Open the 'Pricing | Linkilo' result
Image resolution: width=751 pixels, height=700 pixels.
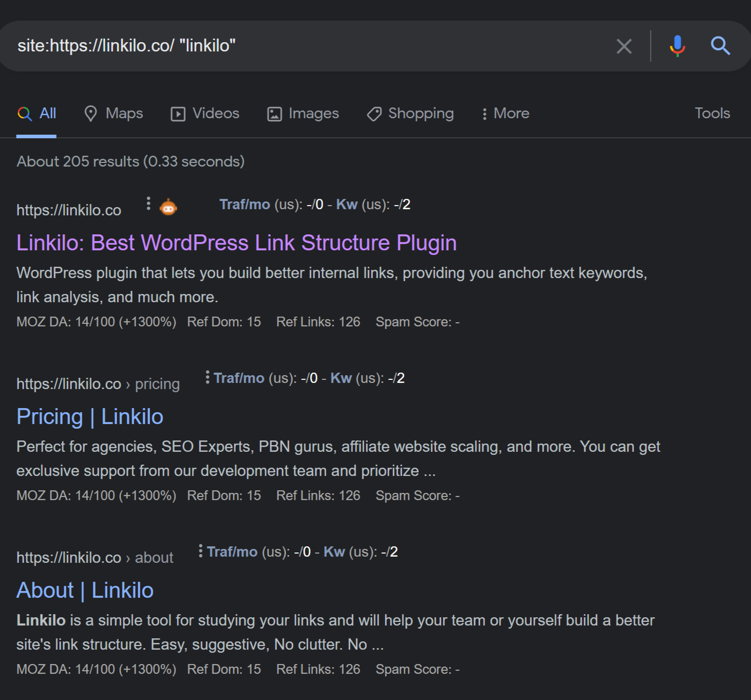coord(90,416)
